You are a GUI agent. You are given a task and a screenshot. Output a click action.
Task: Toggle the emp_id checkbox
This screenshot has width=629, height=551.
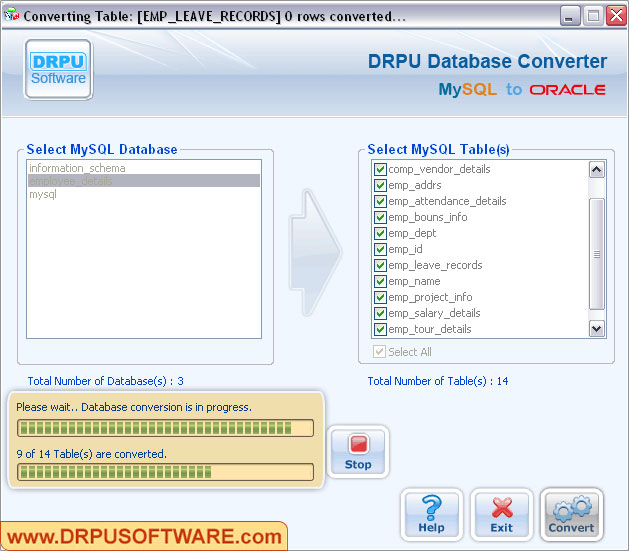[x=380, y=249]
